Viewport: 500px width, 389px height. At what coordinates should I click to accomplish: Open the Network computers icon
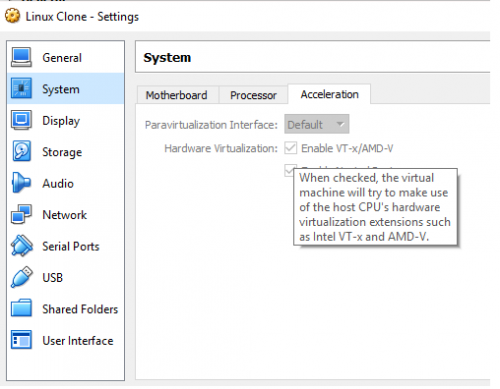pyautogui.click(x=21, y=214)
